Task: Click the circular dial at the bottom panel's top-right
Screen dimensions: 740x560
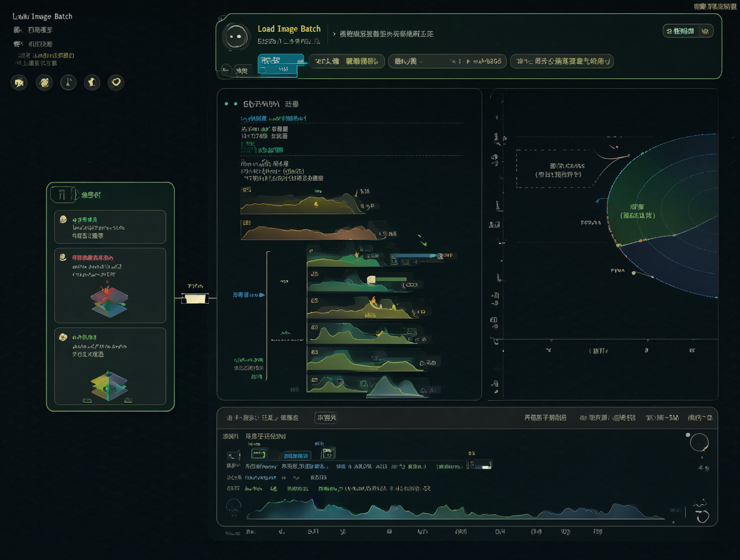Action: 699,442
